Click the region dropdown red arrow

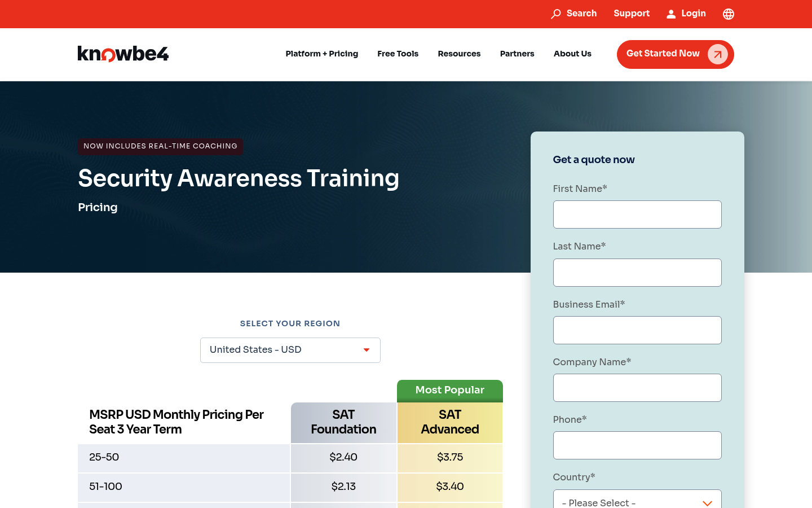pos(367,350)
